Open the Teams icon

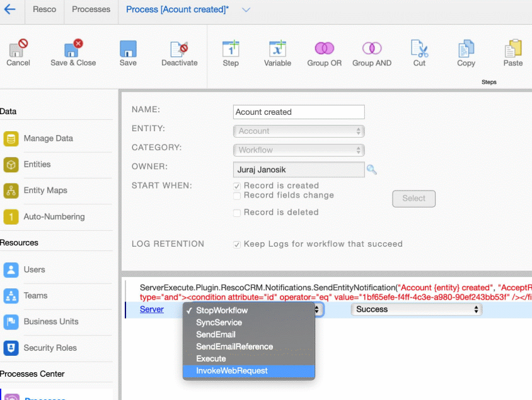[11, 296]
